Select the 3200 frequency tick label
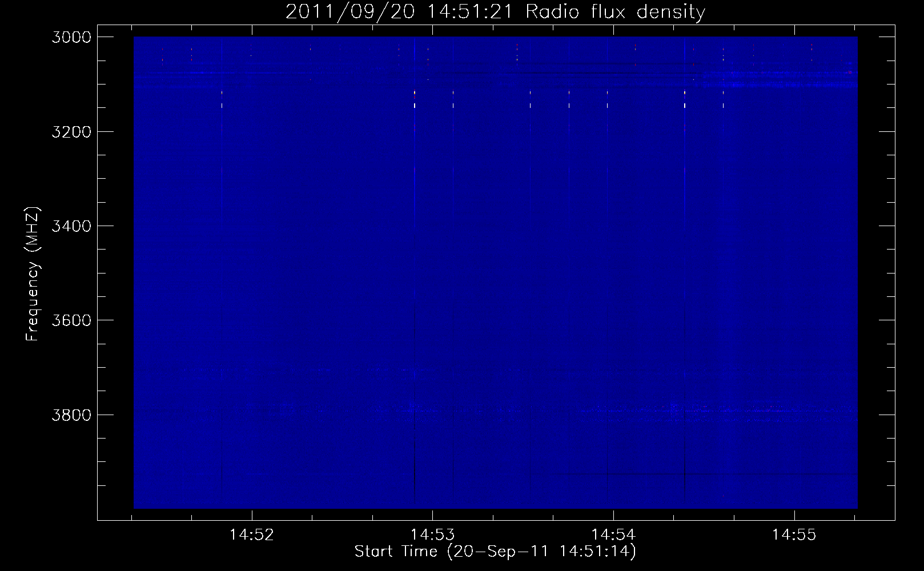 (x=71, y=132)
